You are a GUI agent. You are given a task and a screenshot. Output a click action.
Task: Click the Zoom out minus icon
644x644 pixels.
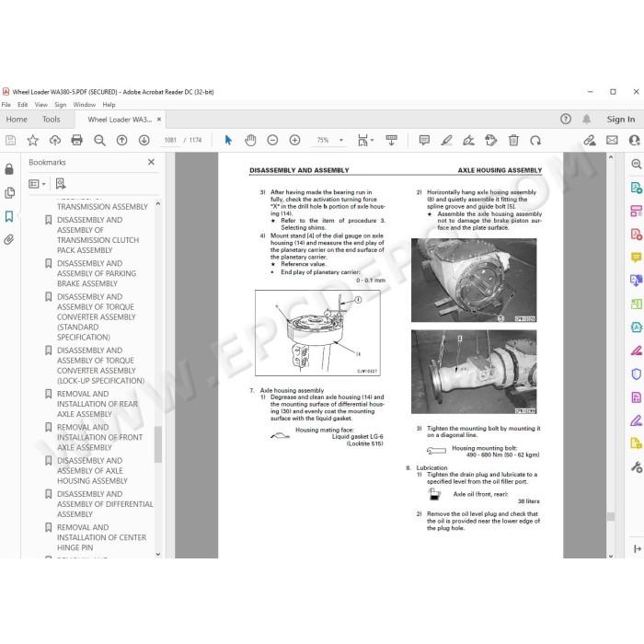pos(272,140)
